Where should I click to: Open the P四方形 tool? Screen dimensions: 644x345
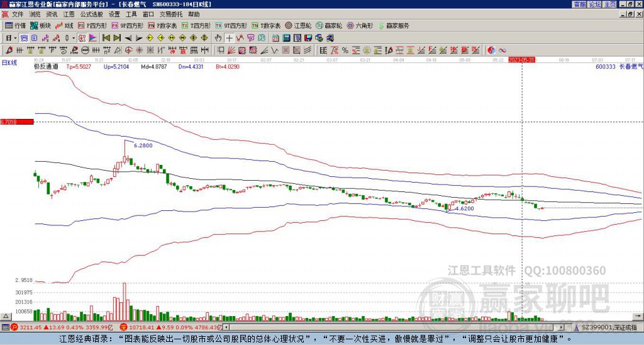tap(93, 25)
